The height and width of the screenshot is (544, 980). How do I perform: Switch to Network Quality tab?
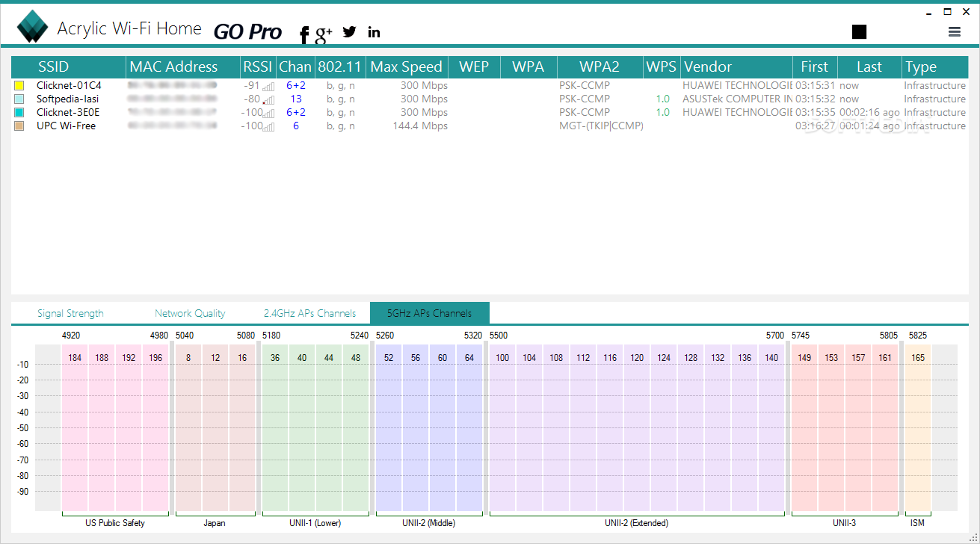click(190, 313)
